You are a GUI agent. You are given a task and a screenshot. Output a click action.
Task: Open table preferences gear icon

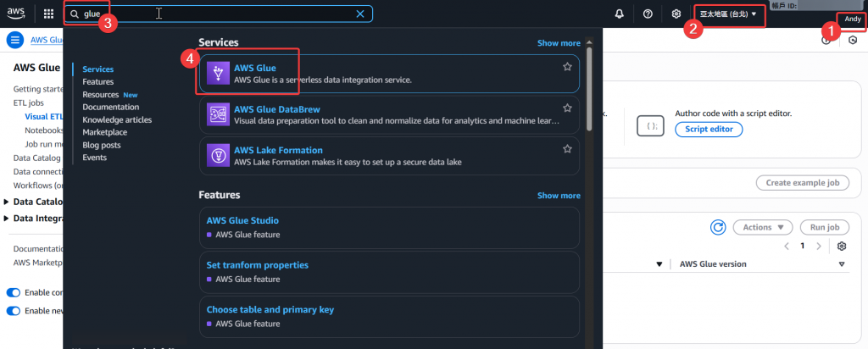coord(842,247)
